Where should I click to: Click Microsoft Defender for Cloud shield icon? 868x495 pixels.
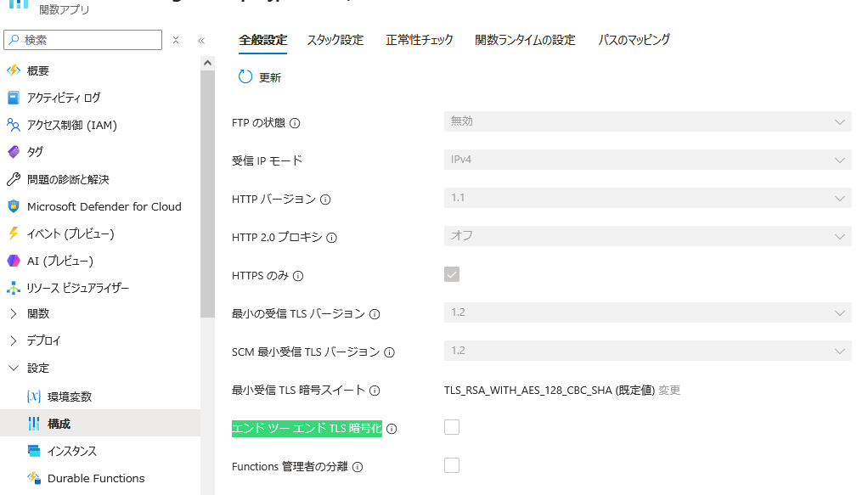(x=14, y=206)
